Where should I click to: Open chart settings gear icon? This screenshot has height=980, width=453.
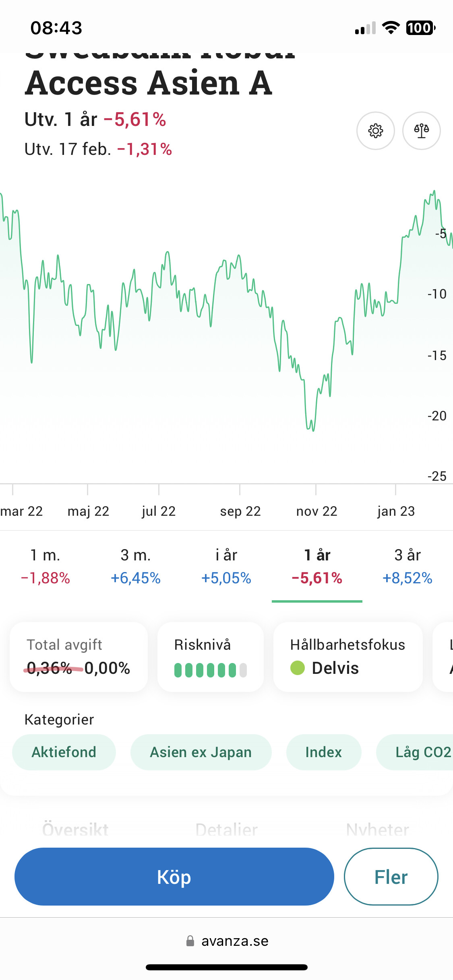pyautogui.click(x=375, y=131)
